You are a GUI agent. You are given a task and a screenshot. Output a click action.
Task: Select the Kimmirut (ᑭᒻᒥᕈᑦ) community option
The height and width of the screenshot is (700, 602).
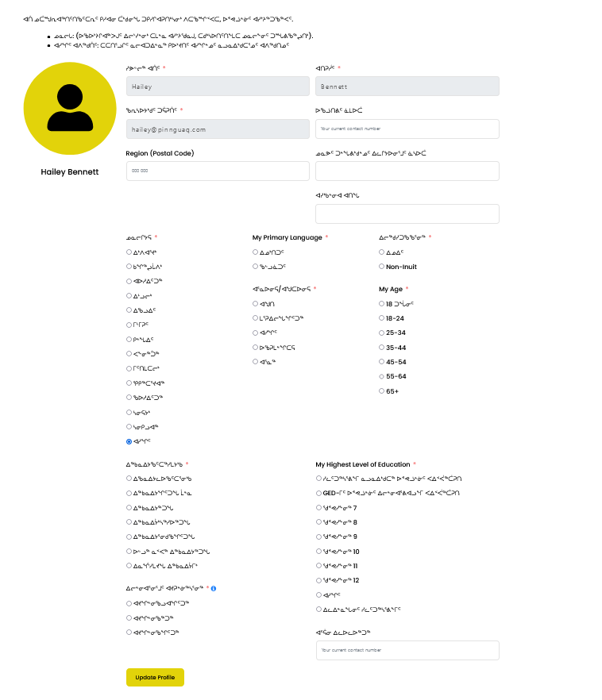coord(129,325)
